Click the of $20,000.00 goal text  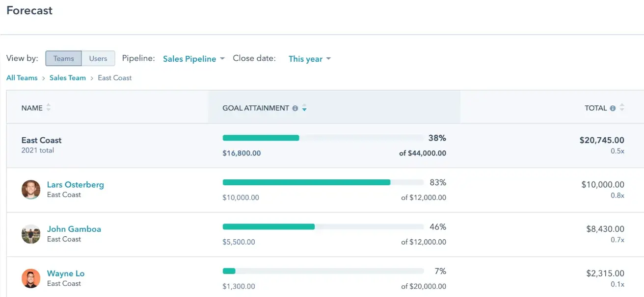[424, 287]
